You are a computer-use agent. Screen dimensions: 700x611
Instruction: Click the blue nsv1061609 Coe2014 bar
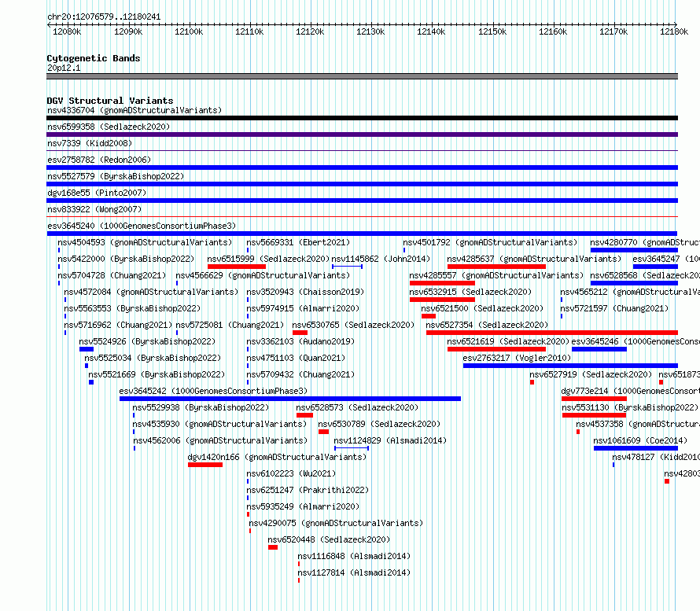(x=636, y=448)
